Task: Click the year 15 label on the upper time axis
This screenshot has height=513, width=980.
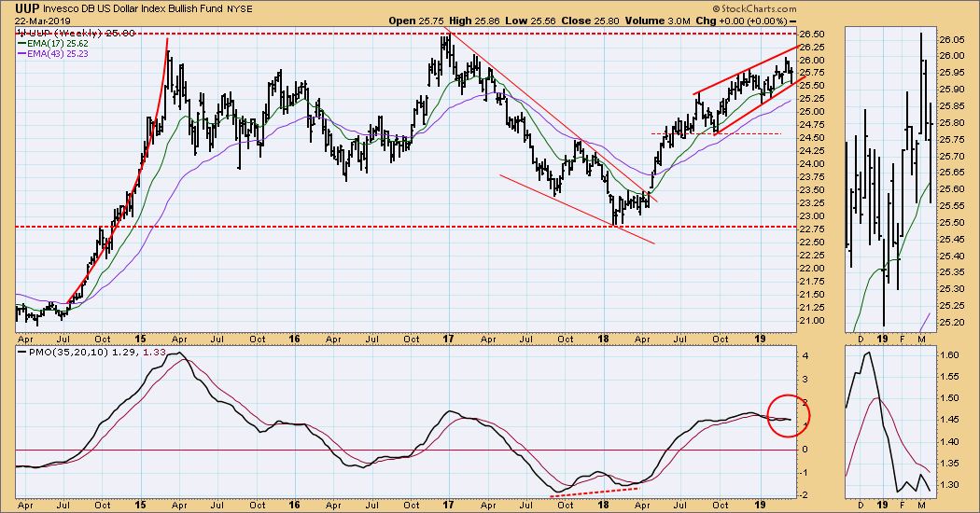Action: tap(139, 340)
